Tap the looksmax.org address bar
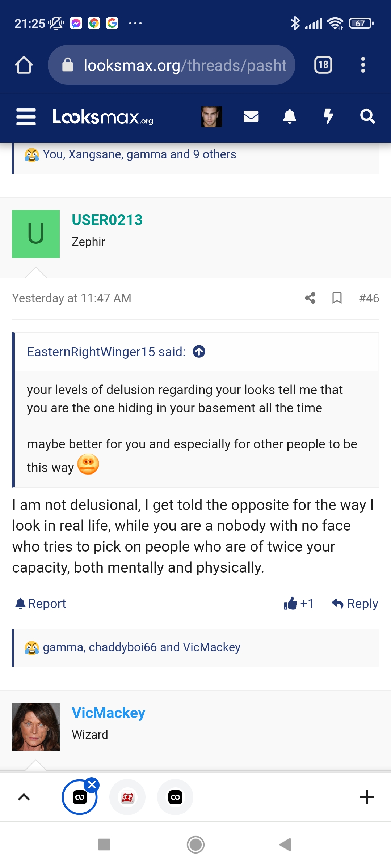The height and width of the screenshot is (868, 391). click(172, 65)
